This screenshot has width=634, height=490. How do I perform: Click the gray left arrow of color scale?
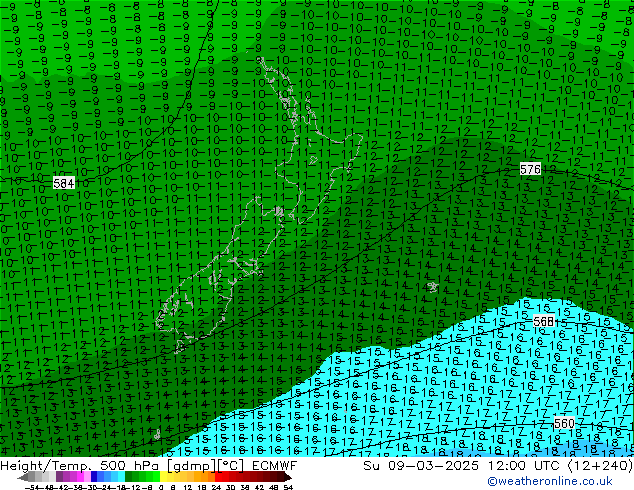pos(23,478)
